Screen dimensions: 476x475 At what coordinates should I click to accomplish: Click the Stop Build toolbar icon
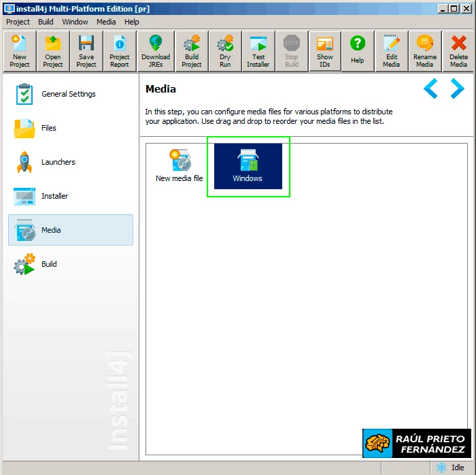click(x=292, y=51)
